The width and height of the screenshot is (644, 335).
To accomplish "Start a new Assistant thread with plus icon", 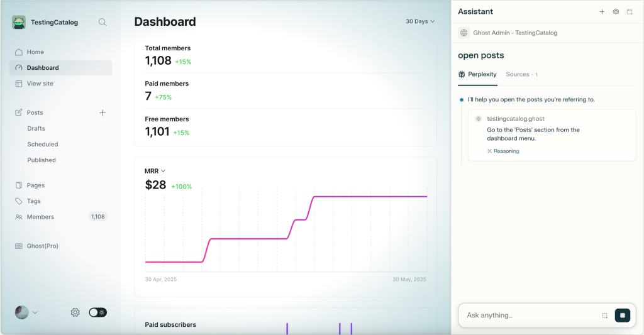I will 602,12.
